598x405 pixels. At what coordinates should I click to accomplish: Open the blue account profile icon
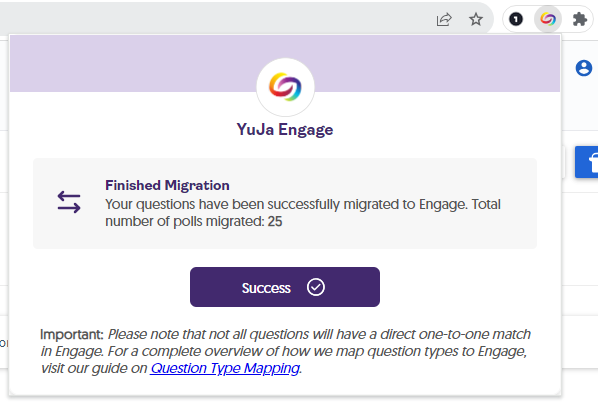click(x=584, y=68)
